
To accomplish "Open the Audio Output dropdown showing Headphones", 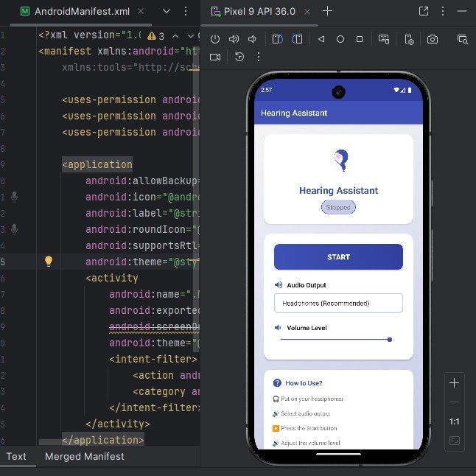I will [x=338, y=303].
